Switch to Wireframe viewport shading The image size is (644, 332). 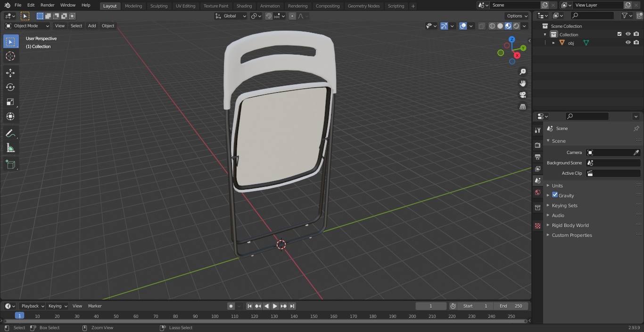492,26
